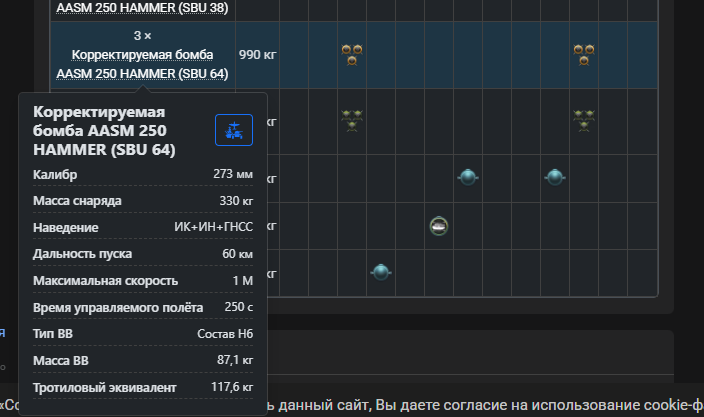The width and height of the screenshot is (704, 417).
Task: Click the blue guided-weapon icon in the tooltip header
Action: (234, 129)
